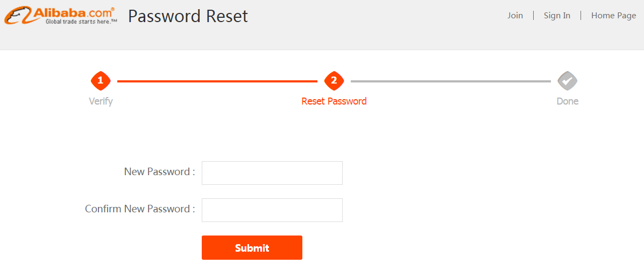Click the gray progress line before Done
Viewport: 644px width, 277px height.
(x=450, y=81)
